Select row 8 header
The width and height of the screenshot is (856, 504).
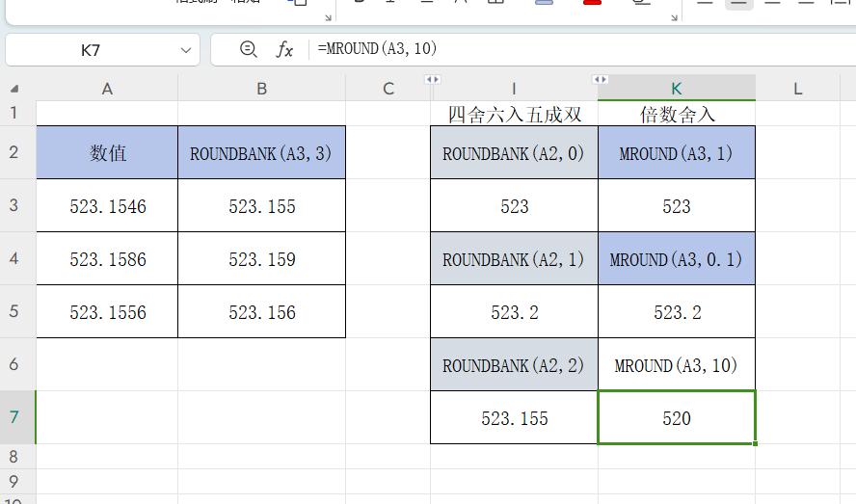pos(13,456)
